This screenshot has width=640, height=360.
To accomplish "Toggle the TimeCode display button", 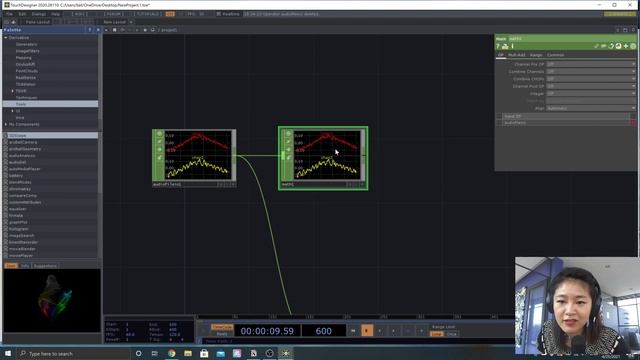I will tap(222, 327).
